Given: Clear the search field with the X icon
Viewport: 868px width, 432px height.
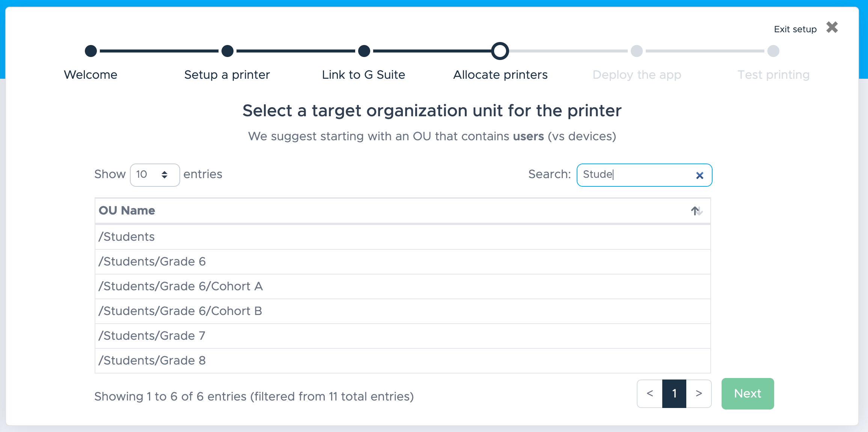Looking at the screenshot, I should [699, 175].
